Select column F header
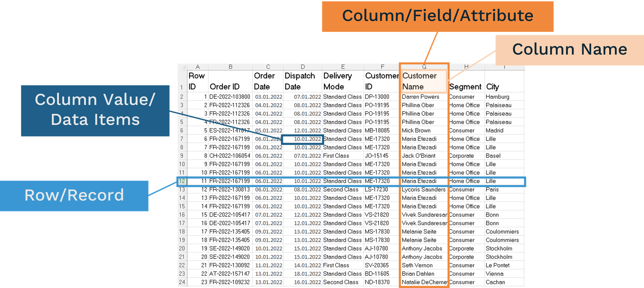This screenshot has width=644, height=288. click(x=382, y=67)
